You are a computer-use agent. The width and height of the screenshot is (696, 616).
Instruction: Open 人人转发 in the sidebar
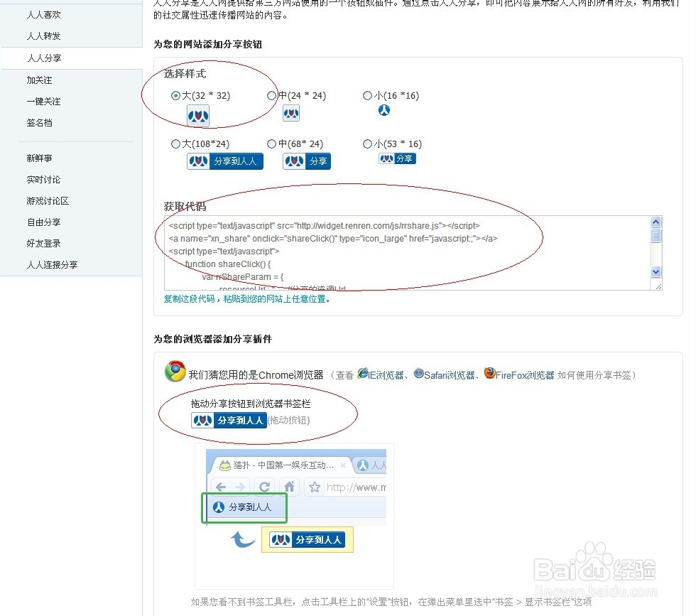pos(44,36)
